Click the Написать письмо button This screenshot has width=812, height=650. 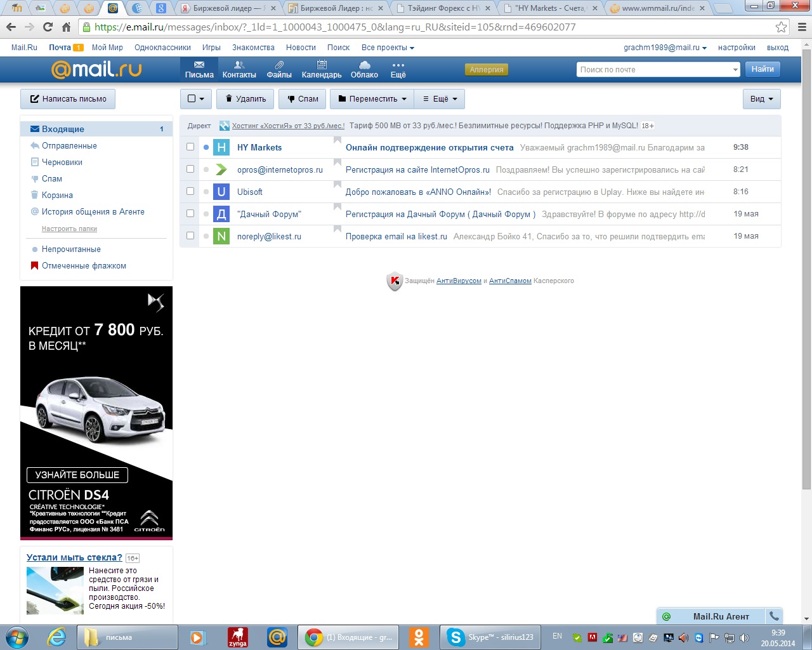(x=69, y=99)
